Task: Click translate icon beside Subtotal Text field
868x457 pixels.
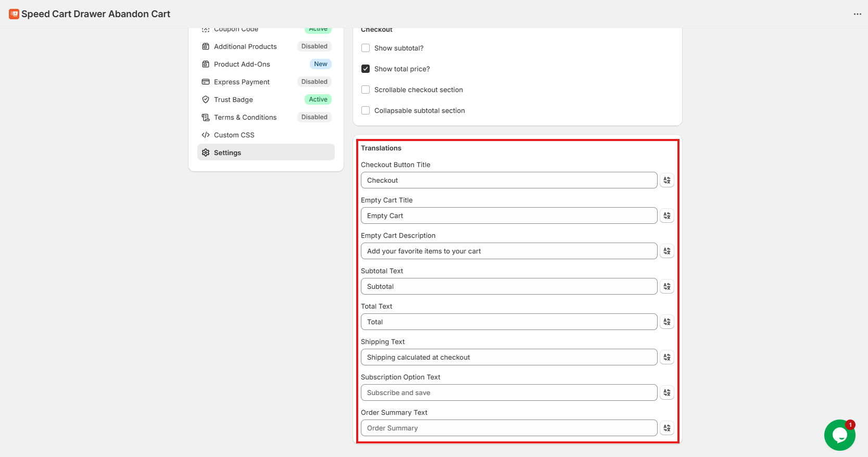Action: pyautogui.click(x=666, y=286)
